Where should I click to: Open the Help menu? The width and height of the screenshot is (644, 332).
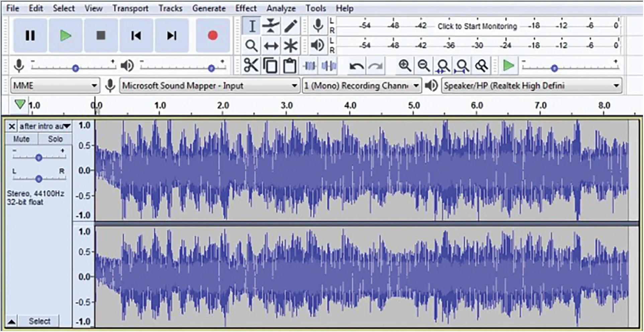pyautogui.click(x=345, y=8)
